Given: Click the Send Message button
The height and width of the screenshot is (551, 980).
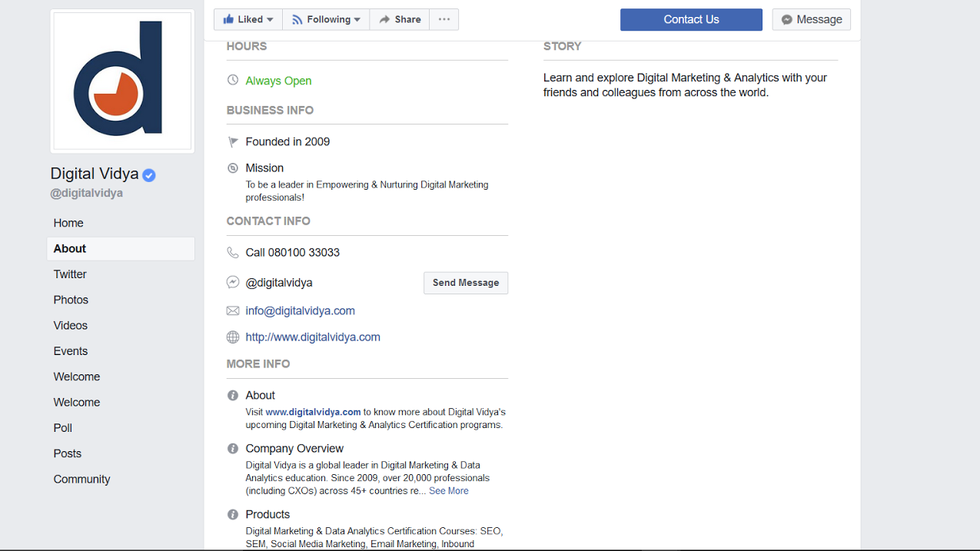Looking at the screenshot, I should click(x=465, y=283).
